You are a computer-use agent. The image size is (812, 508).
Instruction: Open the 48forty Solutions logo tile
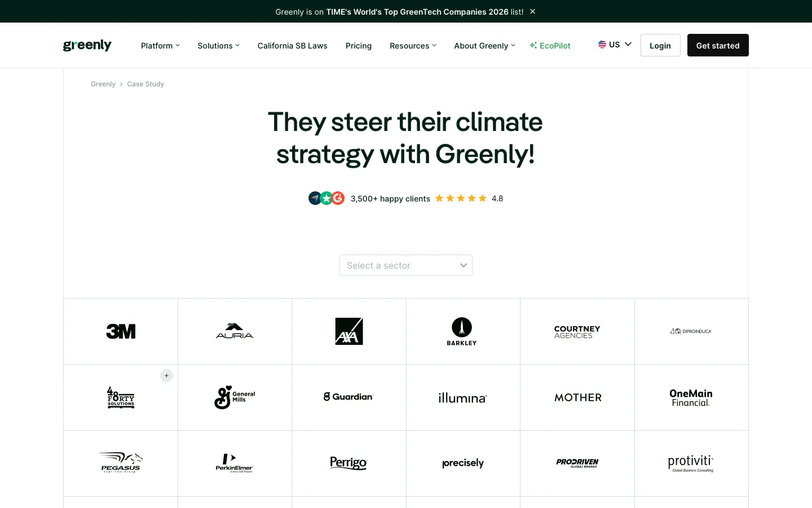pyautogui.click(x=121, y=397)
